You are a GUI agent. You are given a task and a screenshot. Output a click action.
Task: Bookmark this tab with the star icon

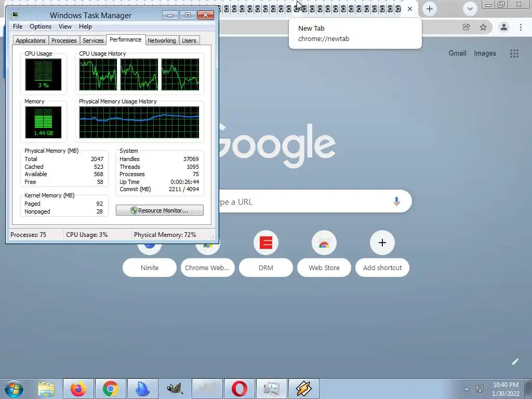point(483,27)
